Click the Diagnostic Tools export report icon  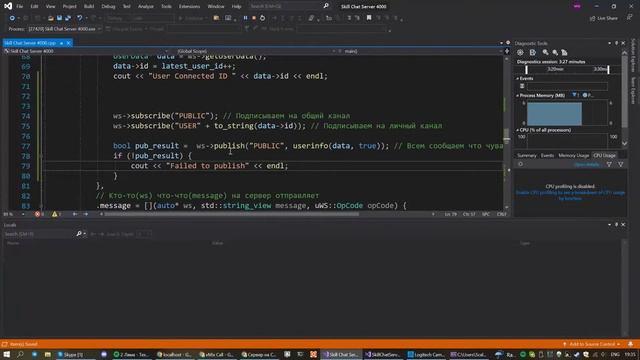[533, 53]
